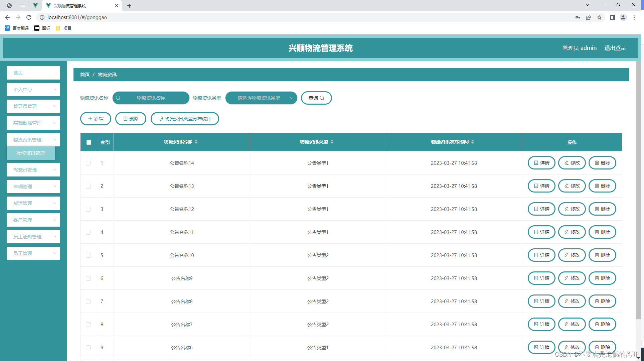
Task: Click 退出登录 to log out
Action: click(615, 48)
